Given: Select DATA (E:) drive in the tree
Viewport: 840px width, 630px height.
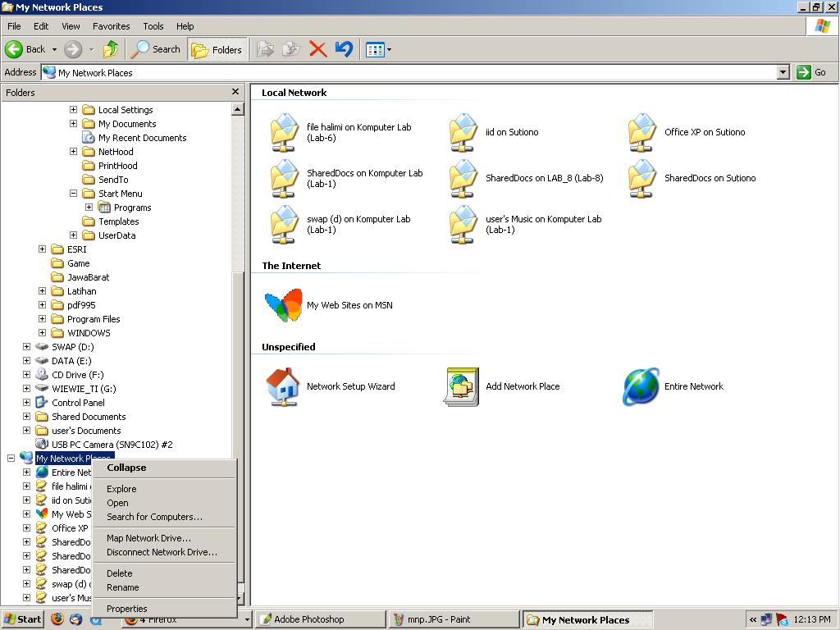Looking at the screenshot, I should (72, 361).
